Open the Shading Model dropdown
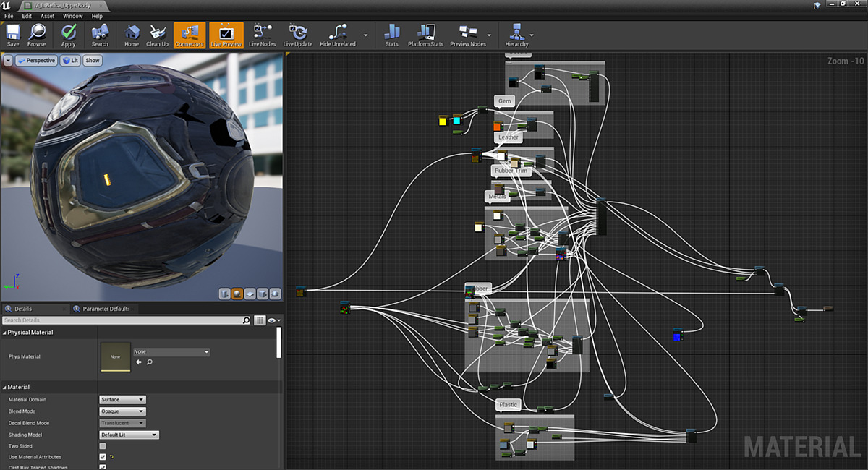 [x=129, y=434]
